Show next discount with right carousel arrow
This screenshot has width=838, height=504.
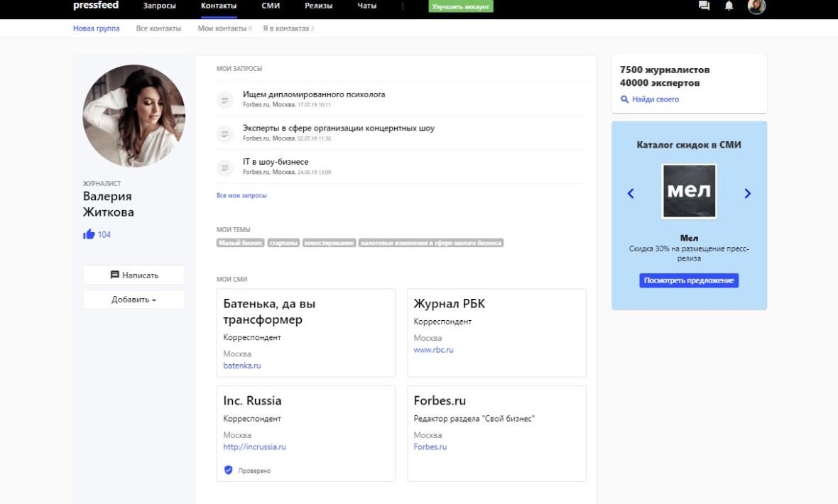(747, 193)
